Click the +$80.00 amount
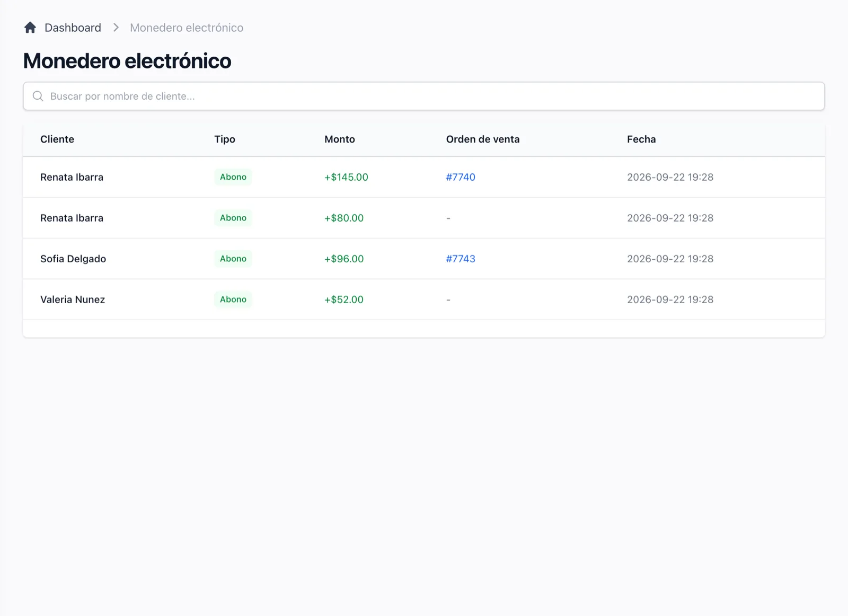848x616 pixels. (344, 218)
